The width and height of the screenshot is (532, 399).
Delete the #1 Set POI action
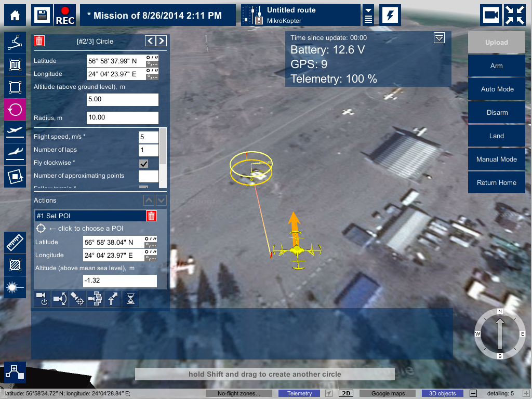(x=151, y=216)
